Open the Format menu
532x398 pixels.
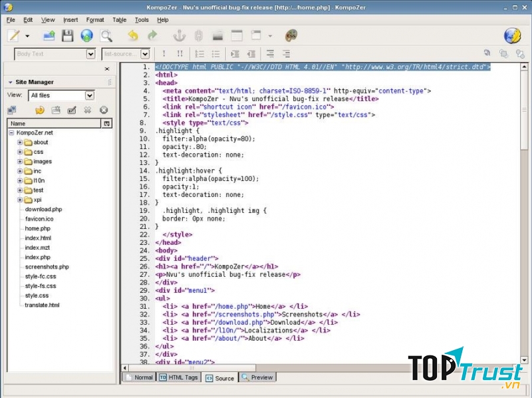(95, 20)
